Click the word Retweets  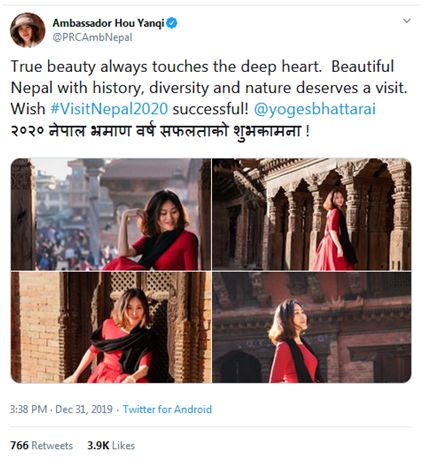point(52,445)
